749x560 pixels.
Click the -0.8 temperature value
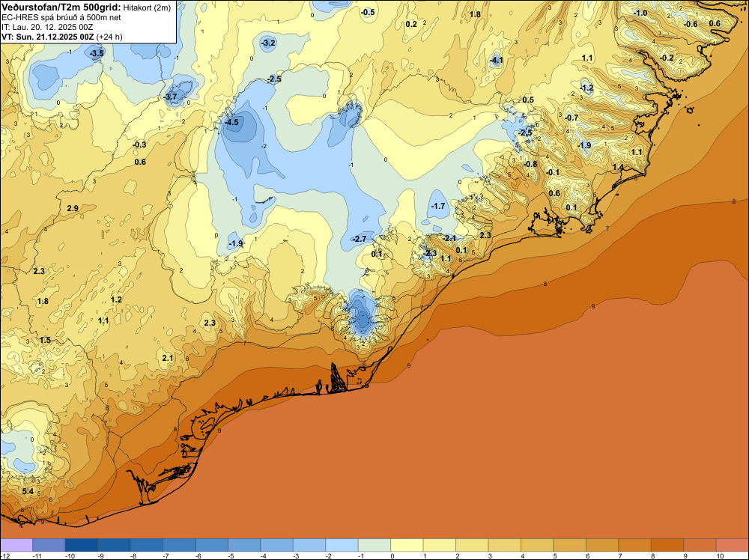[531, 164]
